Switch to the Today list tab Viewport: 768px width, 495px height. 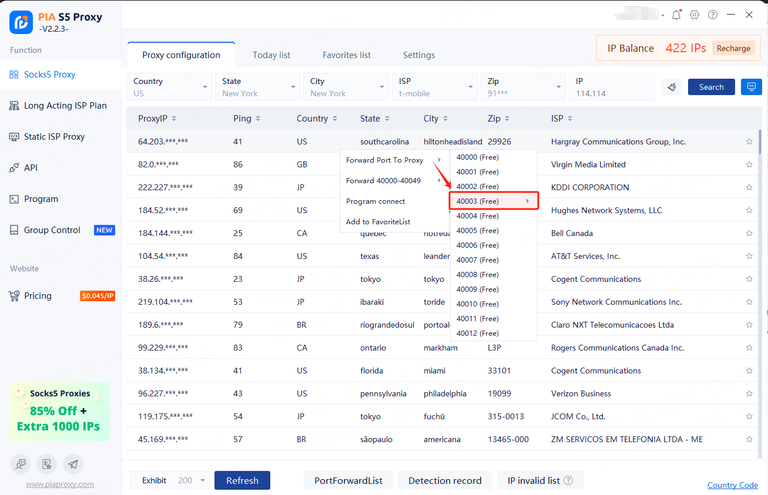pyautogui.click(x=271, y=55)
